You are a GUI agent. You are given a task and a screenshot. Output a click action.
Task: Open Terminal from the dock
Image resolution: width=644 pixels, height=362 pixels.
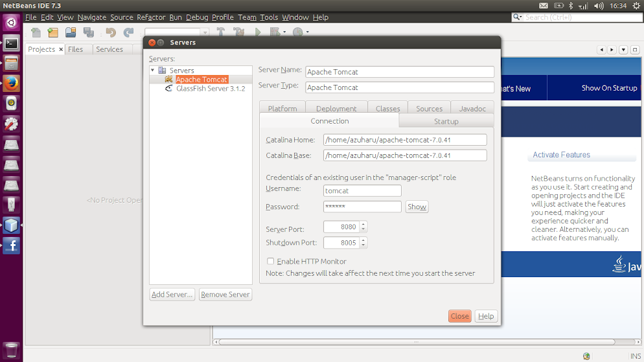click(11, 43)
